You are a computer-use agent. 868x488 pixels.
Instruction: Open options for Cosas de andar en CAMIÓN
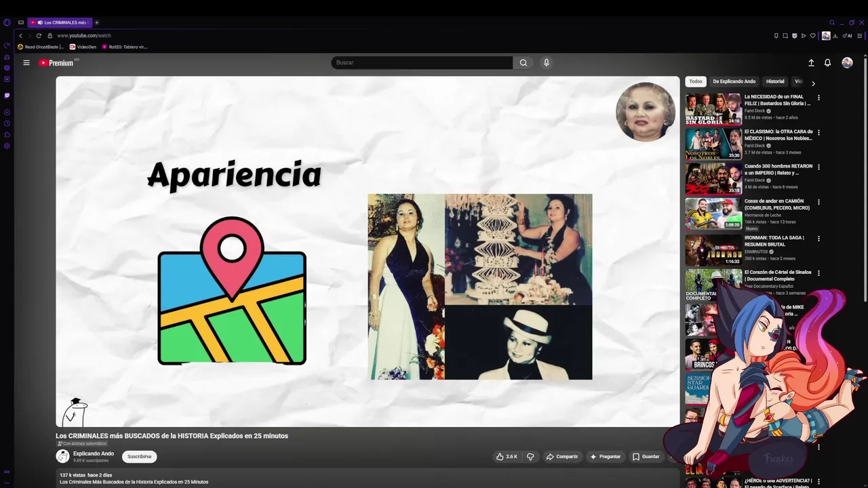[x=818, y=202]
